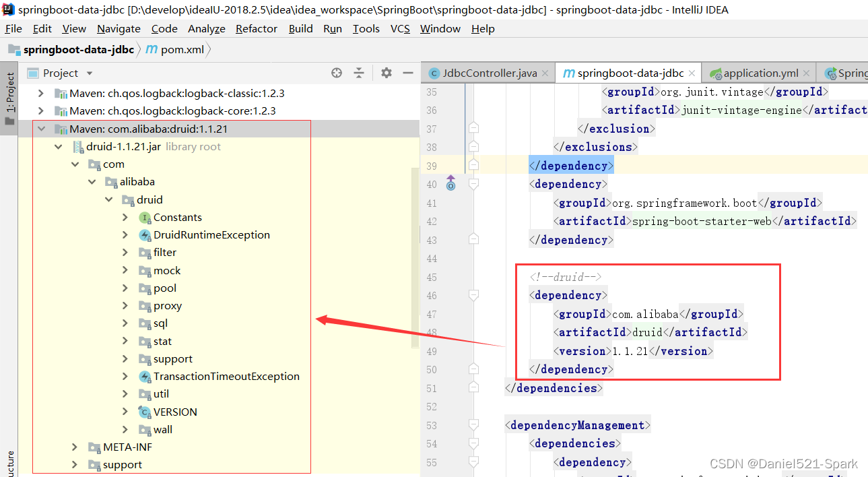868x477 pixels.
Task: Click the VERSION class icon
Action: click(x=145, y=412)
